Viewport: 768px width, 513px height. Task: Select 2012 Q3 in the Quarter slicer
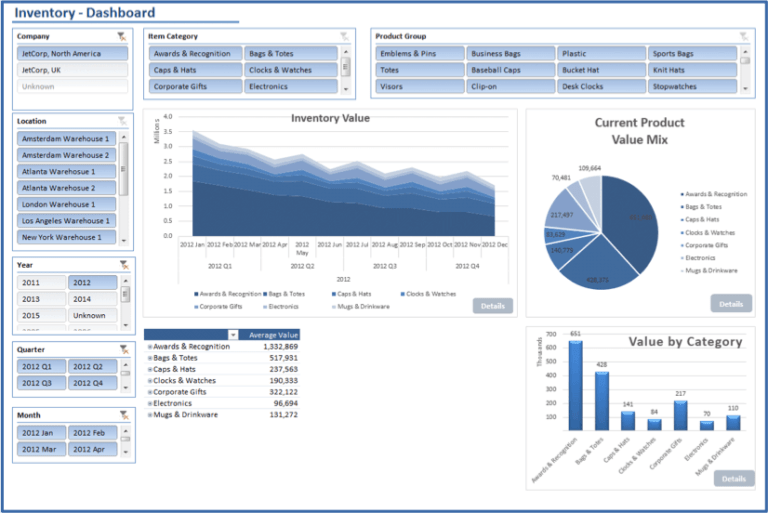tap(40, 383)
